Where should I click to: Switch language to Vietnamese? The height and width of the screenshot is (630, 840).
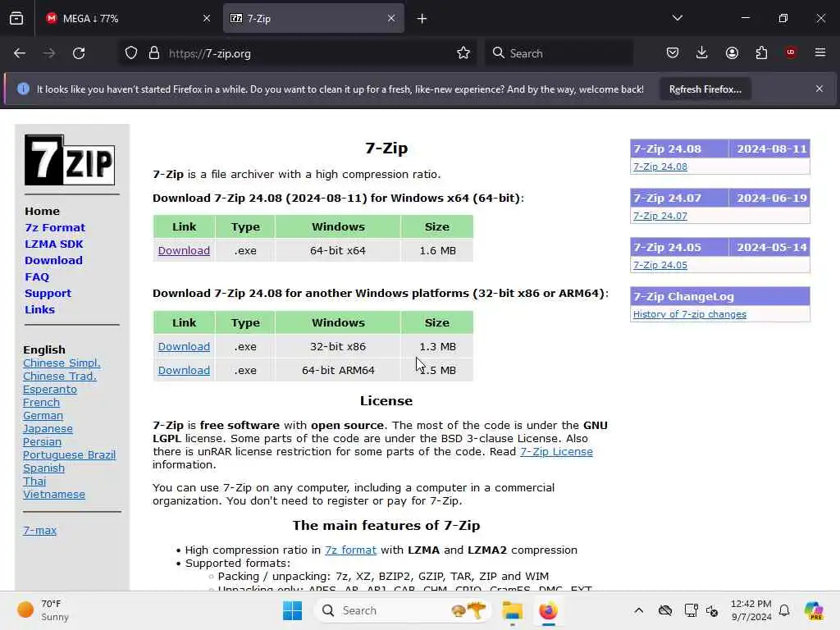pos(53,495)
